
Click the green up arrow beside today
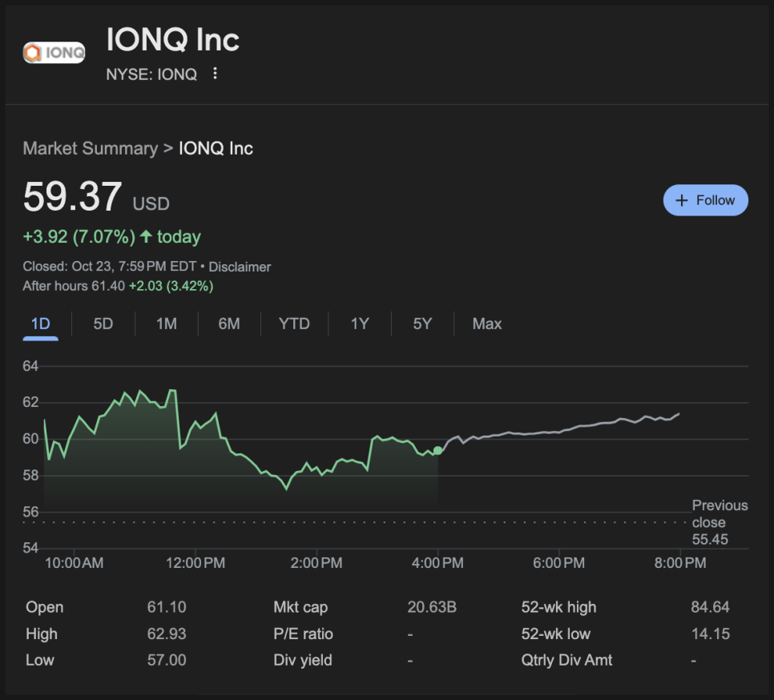[x=146, y=237]
